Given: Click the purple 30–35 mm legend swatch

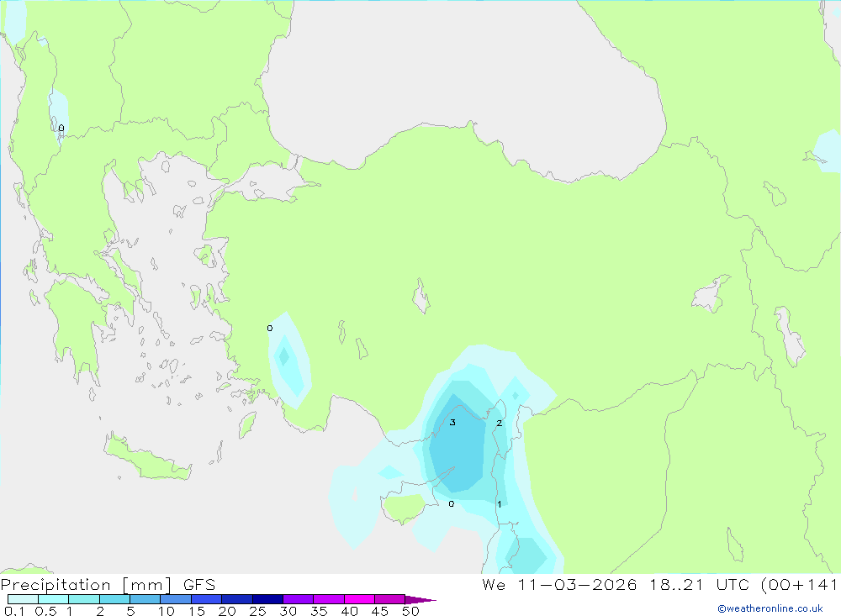Looking at the screenshot, I should 299,599.
